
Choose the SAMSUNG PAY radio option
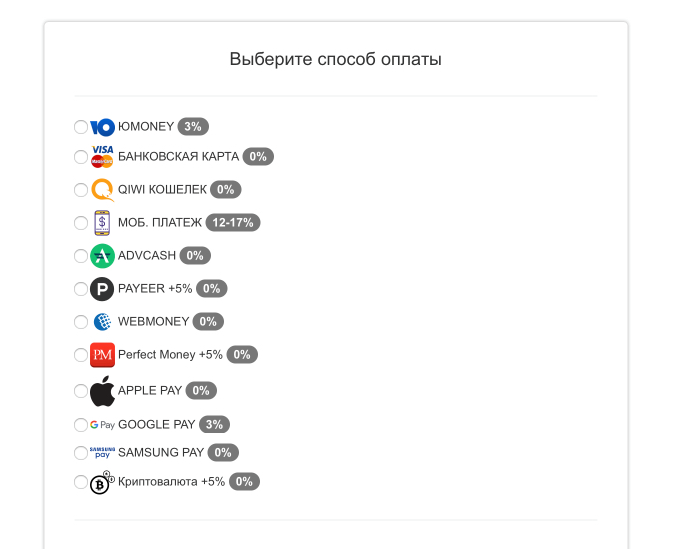[x=81, y=453]
